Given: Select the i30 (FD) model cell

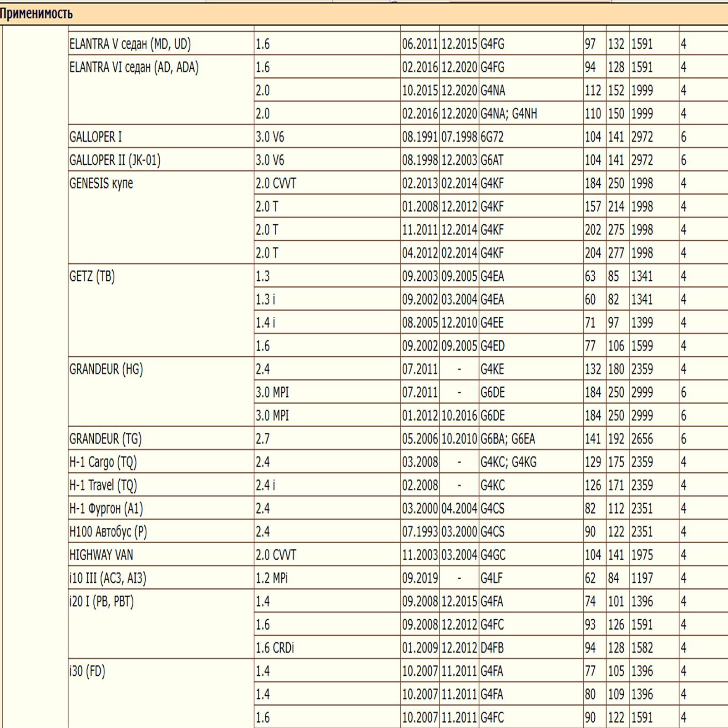Looking at the screenshot, I should point(87,671).
